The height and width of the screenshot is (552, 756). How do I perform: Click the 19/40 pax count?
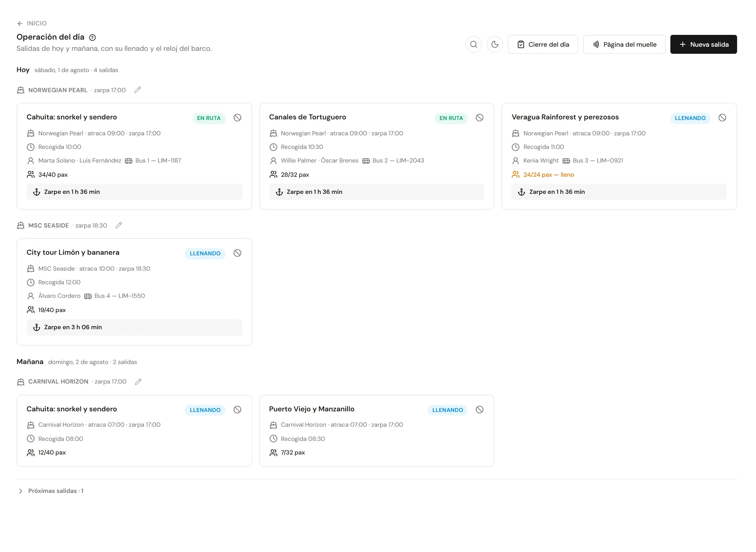52,310
